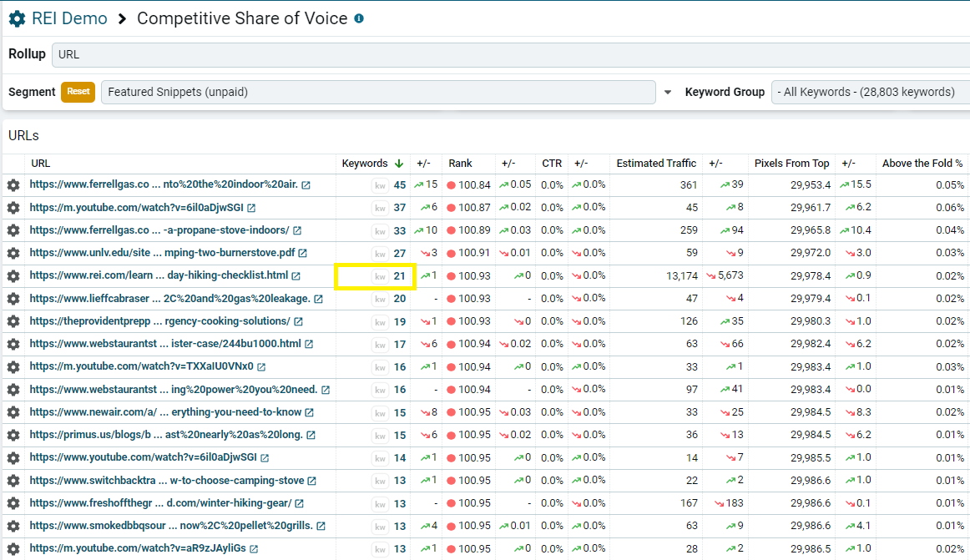Select REI Demo in the breadcrumb

(68, 18)
